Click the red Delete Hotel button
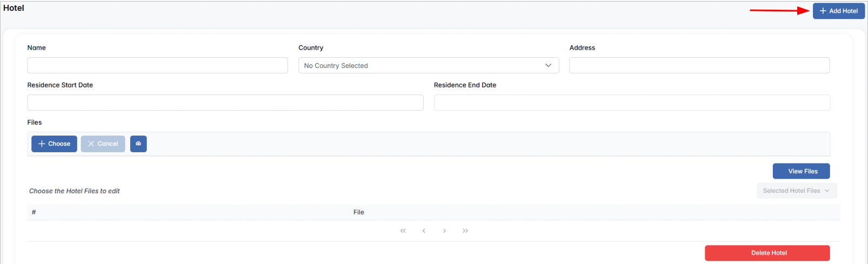Screen dimensions: 868x264 (767, 253)
